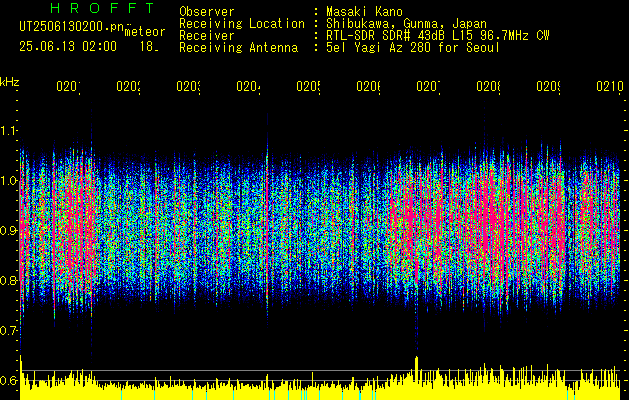Click the 0.6 frequency axis label

click(x=9, y=380)
